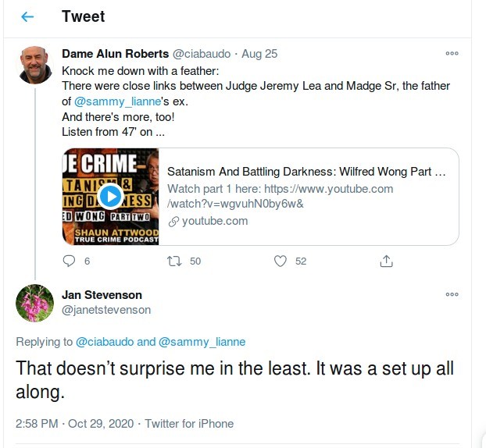The image size is (486, 448).
Task: Open Satanism And Battling Darkness card title
Action: coord(306,172)
